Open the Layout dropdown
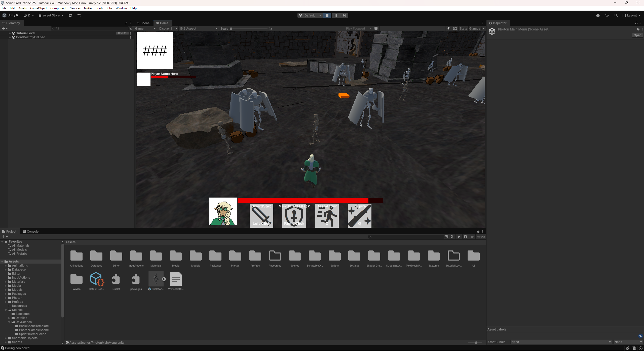Viewport: 644px width, 351px height. [x=631, y=15]
